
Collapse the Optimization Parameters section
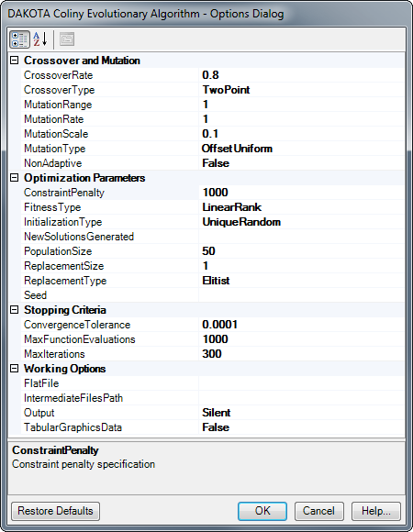pos(15,178)
